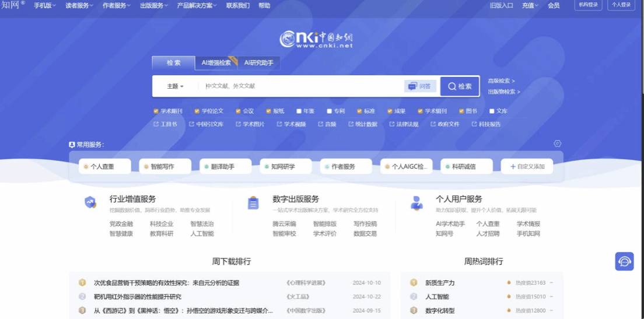The image size is (644, 319).
Task: Open the 腾云采编 link
Action: tap(284, 224)
